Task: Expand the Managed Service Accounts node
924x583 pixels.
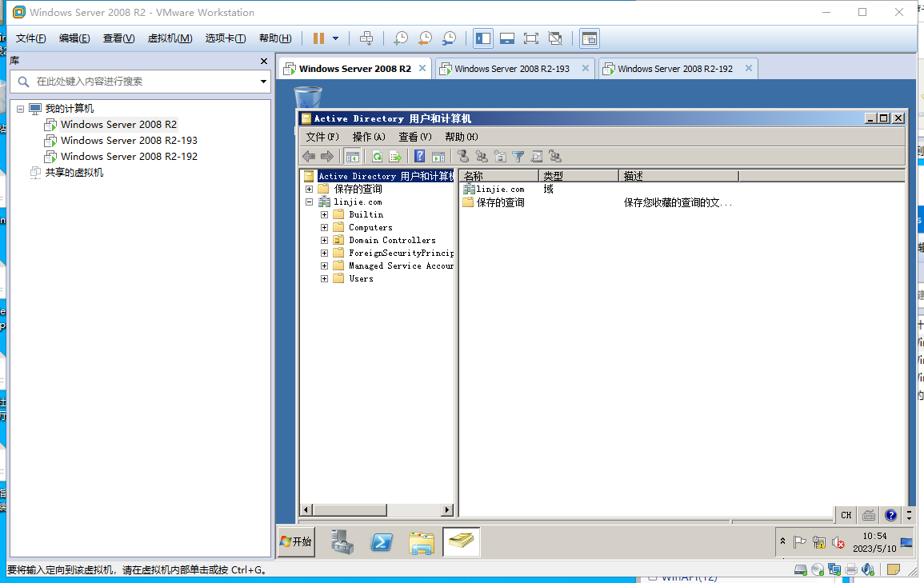Action: [x=324, y=266]
